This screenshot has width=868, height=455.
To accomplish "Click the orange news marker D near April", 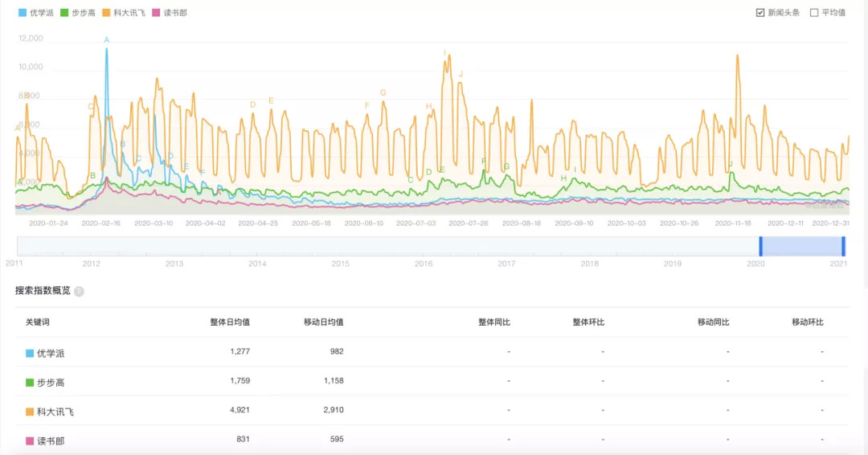I will click(253, 105).
